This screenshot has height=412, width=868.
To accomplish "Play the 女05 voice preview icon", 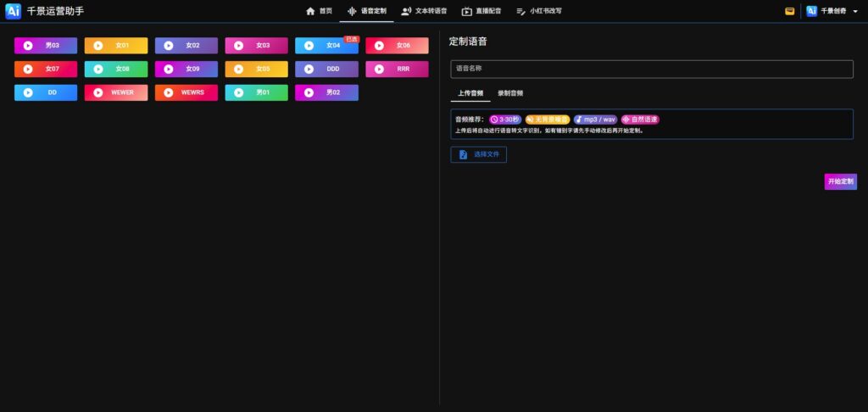I will [x=238, y=70].
